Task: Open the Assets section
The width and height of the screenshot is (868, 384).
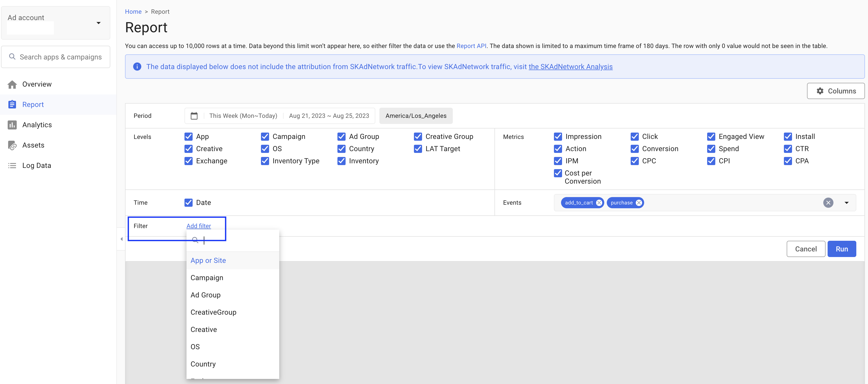Action: coord(33,145)
